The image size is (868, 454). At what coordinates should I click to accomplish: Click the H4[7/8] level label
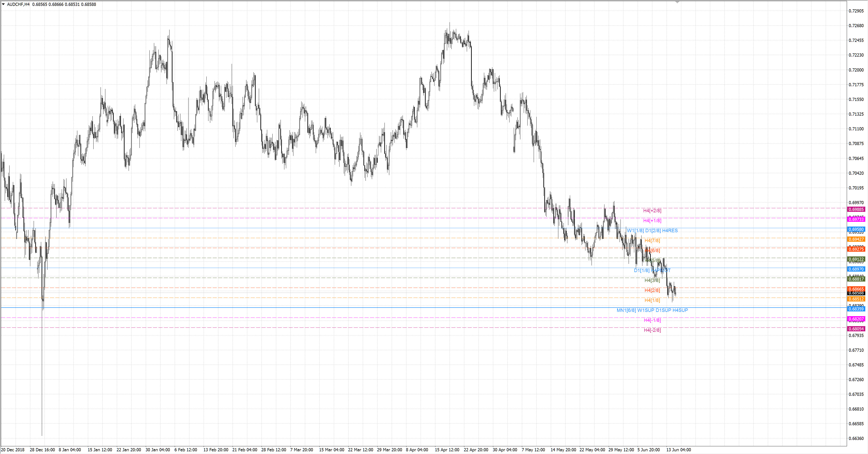pos(652,241)
